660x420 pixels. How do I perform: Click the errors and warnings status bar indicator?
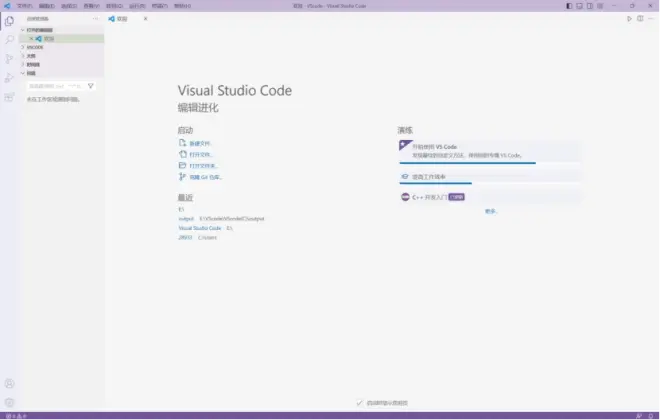(16, 416)
